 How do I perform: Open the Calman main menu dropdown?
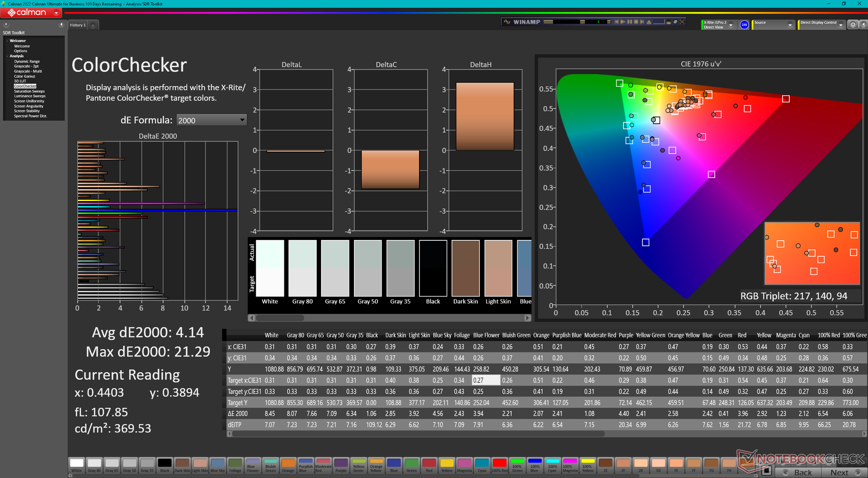57,13
